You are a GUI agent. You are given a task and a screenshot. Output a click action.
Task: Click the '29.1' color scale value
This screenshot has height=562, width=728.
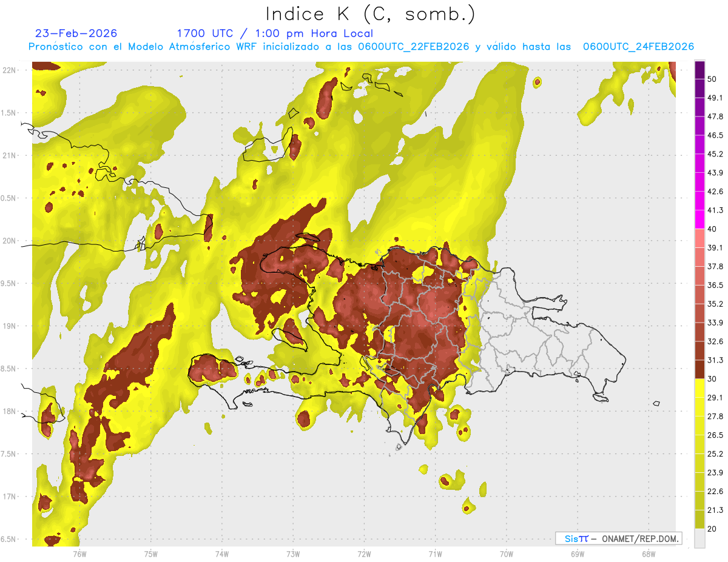pyautogui.click(x=715, y=398)
